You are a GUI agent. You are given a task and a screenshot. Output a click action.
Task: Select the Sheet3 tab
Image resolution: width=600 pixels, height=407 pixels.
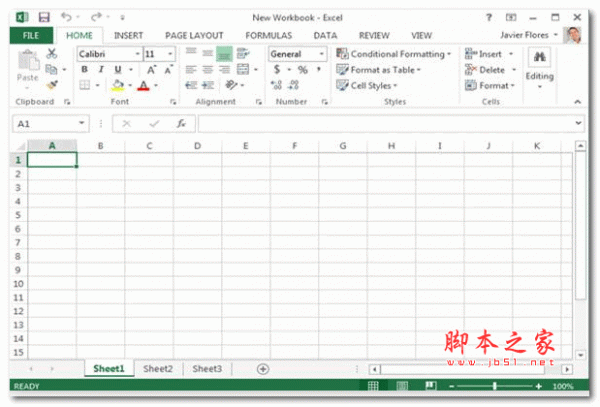(x=207, y=369)
